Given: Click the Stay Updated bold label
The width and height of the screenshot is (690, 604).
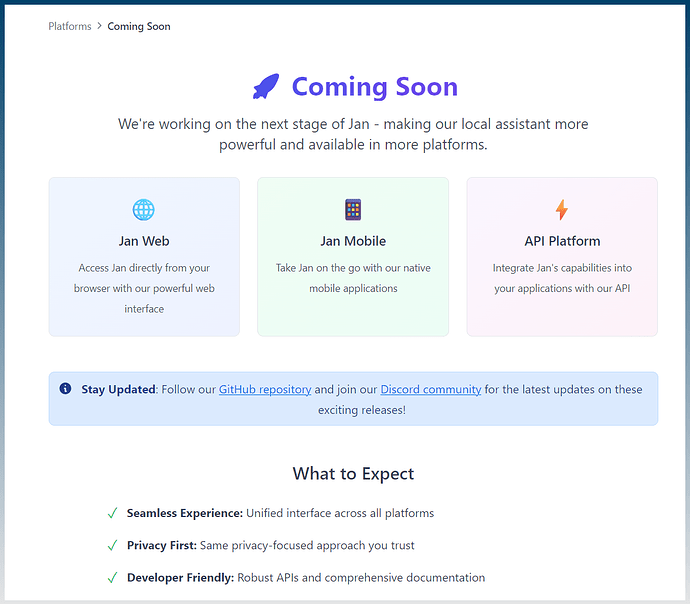Looking at the screenshot, I should click(118, 389).
